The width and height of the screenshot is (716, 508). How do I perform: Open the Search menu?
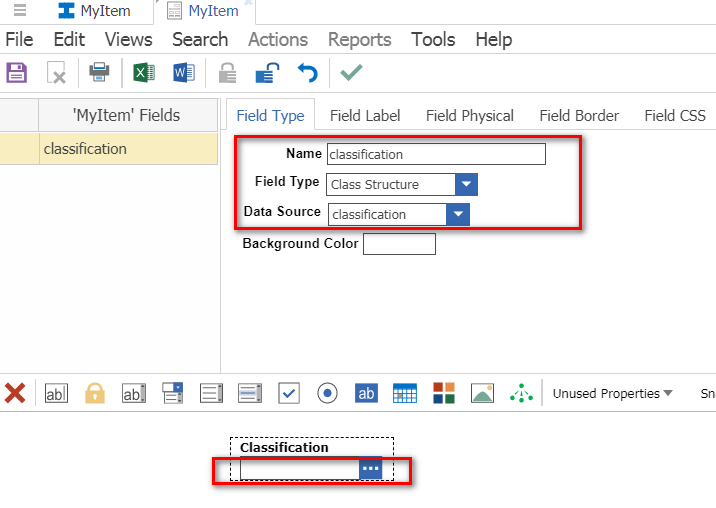pyautogui.click(x=200, y=40)
